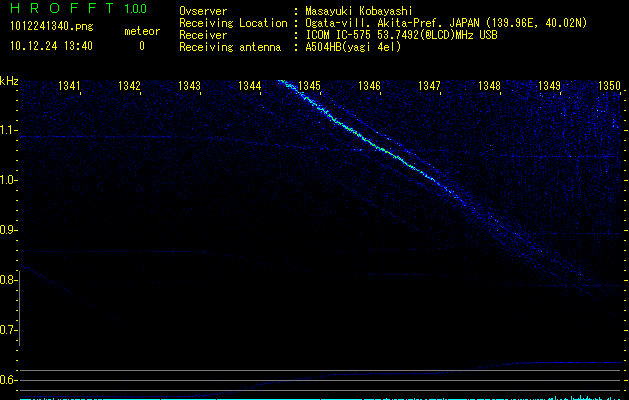629x400 pixels.
Task: Select A504HB(yagi 4el) antenna text
Action: [x=353, y=47]
